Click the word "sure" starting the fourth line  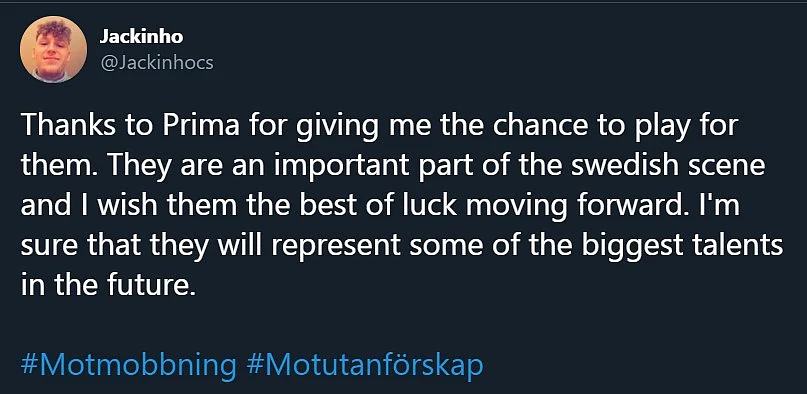pos(45,247)
